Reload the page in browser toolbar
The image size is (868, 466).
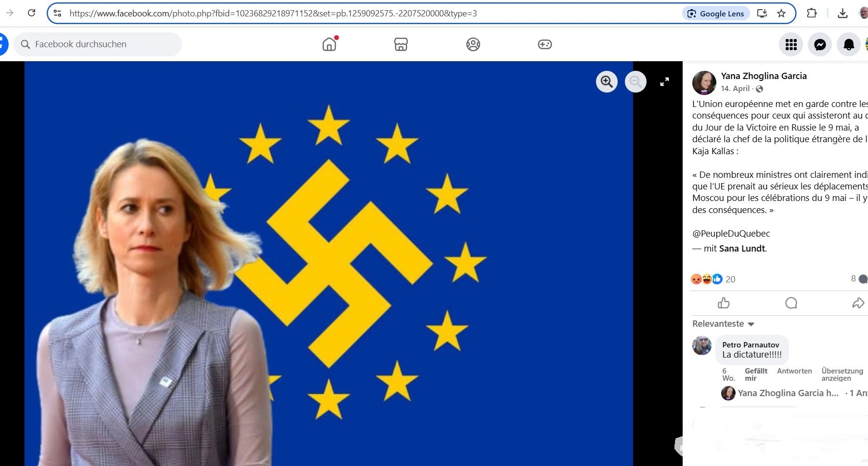click(x=31, y=13)
